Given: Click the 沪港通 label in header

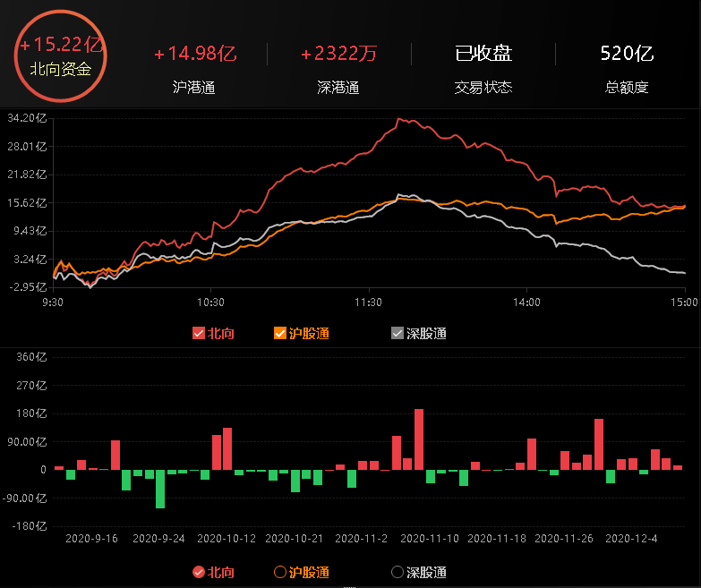Looking at the screenshot, I should click(194, 87).
